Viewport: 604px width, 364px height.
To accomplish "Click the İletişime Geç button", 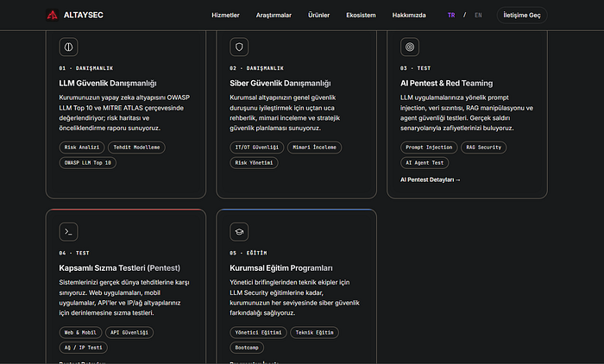I will click(522, 15).
